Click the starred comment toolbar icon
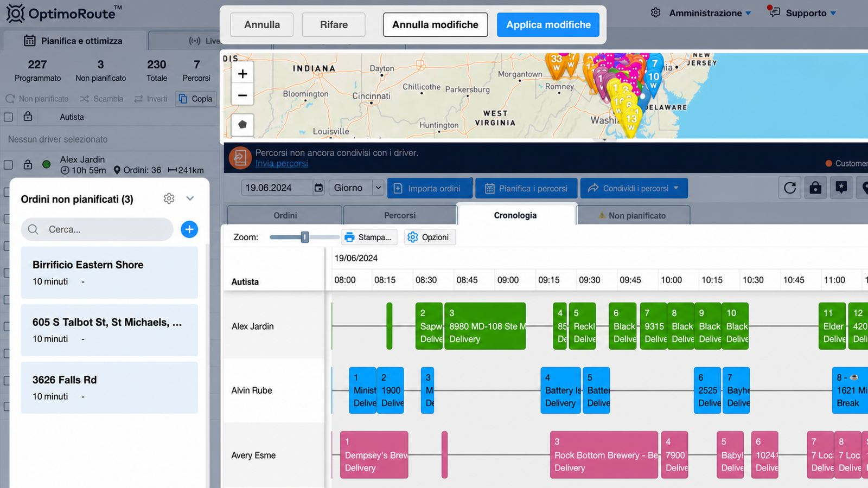The height and width of the screenshot is (488, 868). coord(841,188)
